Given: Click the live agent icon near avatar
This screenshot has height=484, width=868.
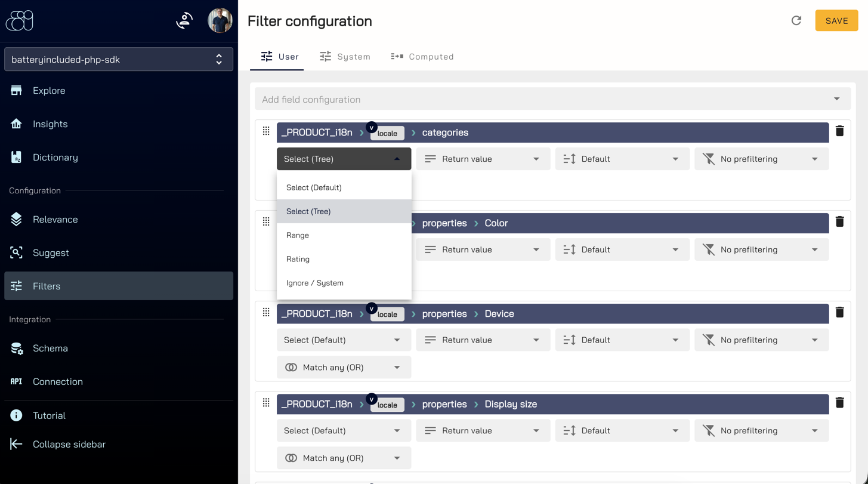Looking at the screenshot, I should point(184,21).
